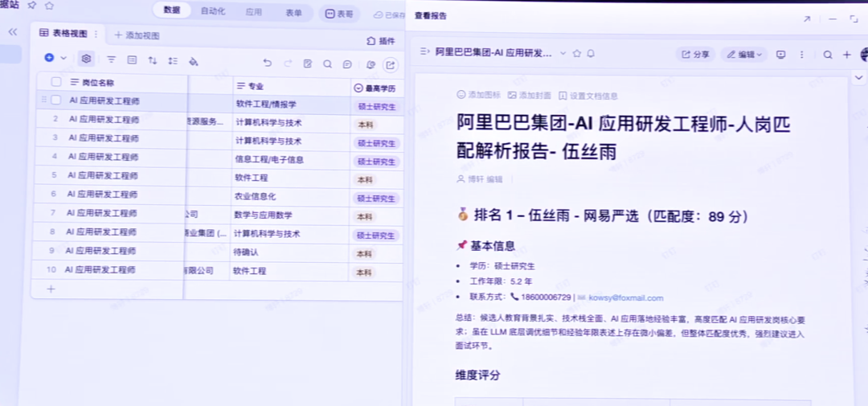The width and height of the screenshot is (868, 406).
Task: Click the 最高学历 column header
Action: (x=379, y=87)
